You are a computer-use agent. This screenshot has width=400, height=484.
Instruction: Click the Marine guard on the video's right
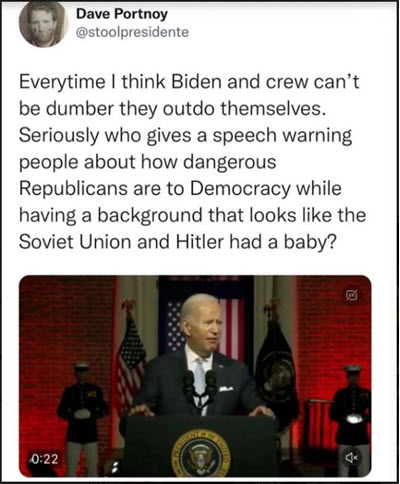pyautogui.click(x=351, y=418)
